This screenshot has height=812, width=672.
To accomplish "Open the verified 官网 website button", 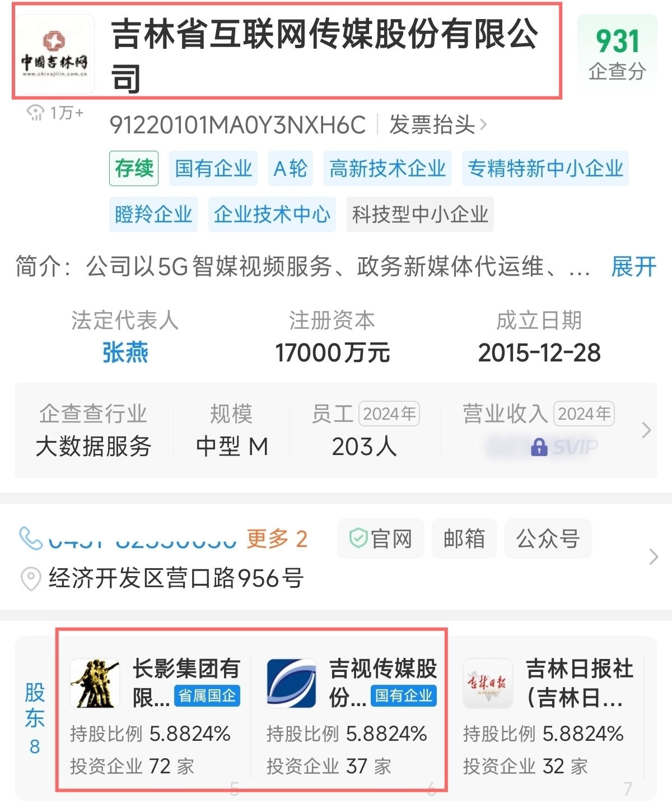I will [x=381, y=539].
